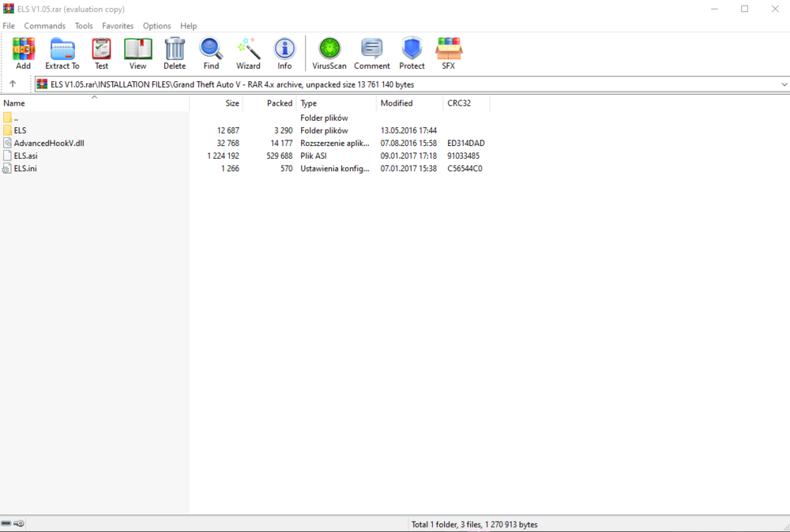Click the up-arrow navigation button
The width and height of the screenshot is (790, 532).
click(14, 84)
